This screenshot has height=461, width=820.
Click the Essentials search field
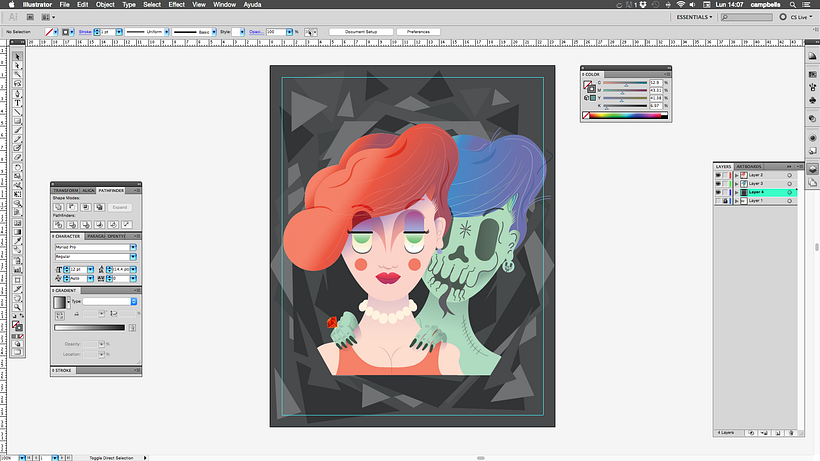[x=746, y=17]
